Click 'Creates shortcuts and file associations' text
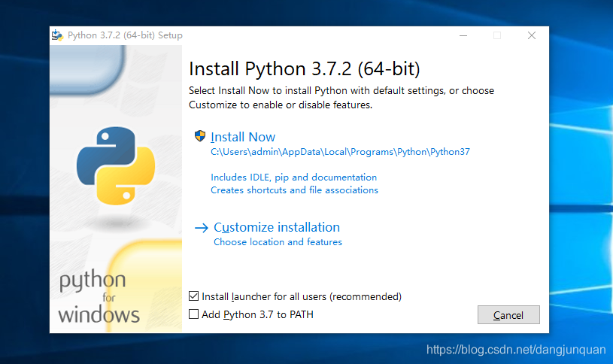613x364 pixels. (x=294, y=190)
